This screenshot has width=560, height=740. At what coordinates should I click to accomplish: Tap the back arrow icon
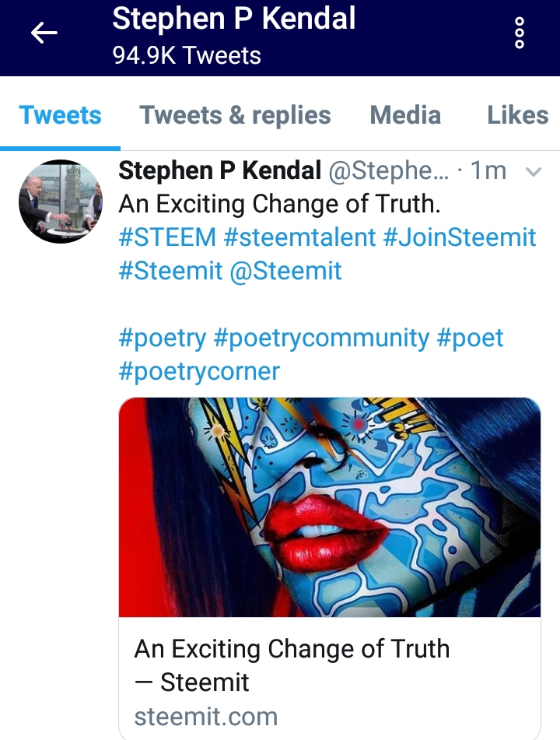pos(44,33)
